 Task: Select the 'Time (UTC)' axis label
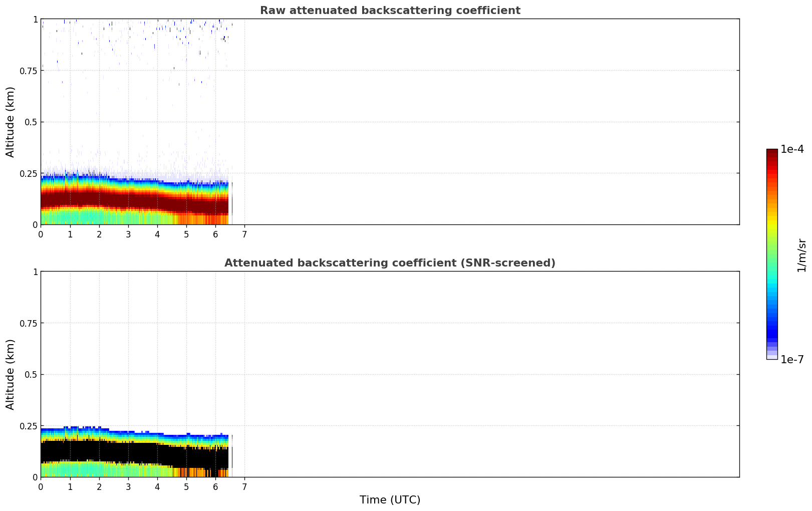tap(390, 500)
